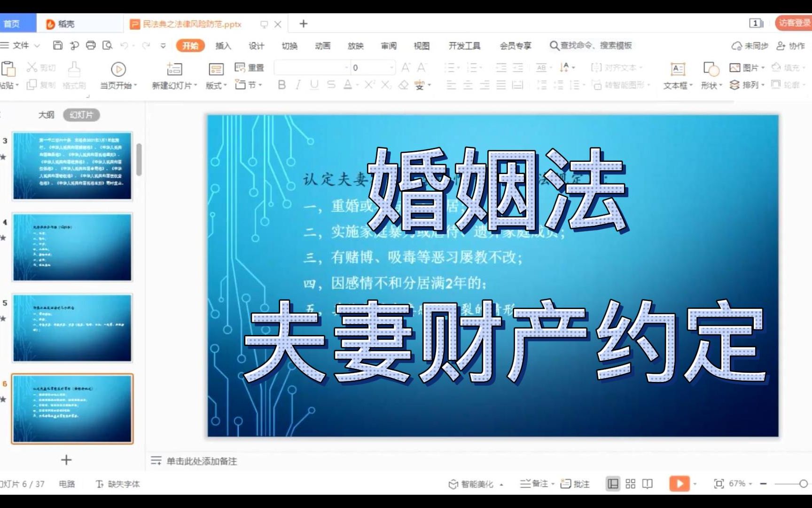The image size is (812, 508).
Task: Expand the Section (节) dropdown
Action: (260, 85)
